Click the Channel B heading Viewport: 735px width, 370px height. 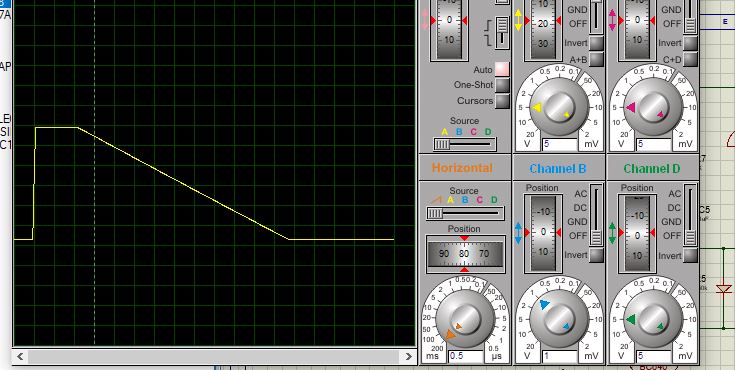558,168
